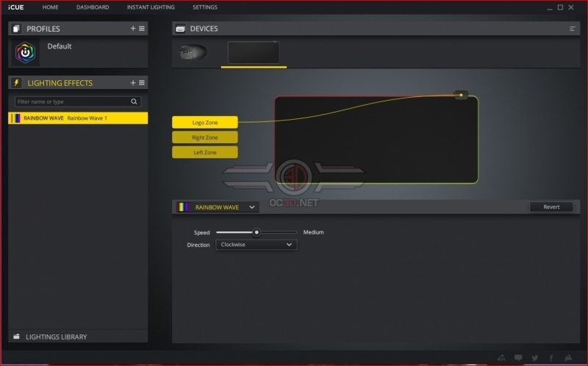Screen dimensions: 588x366
Task: Open the Direction Clockwise dropdown
Action: point(257,245)
